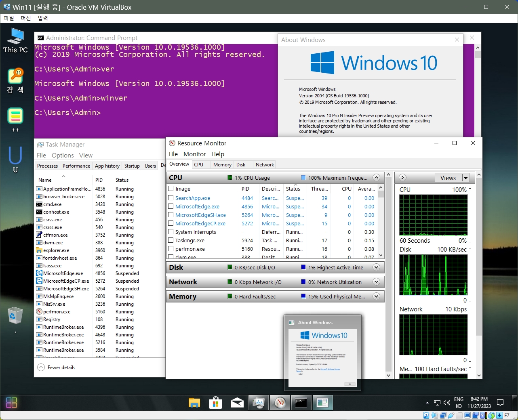Check the SearchApp.exe checkbox
Screen dimensions: 518x420
click(171, 198)
